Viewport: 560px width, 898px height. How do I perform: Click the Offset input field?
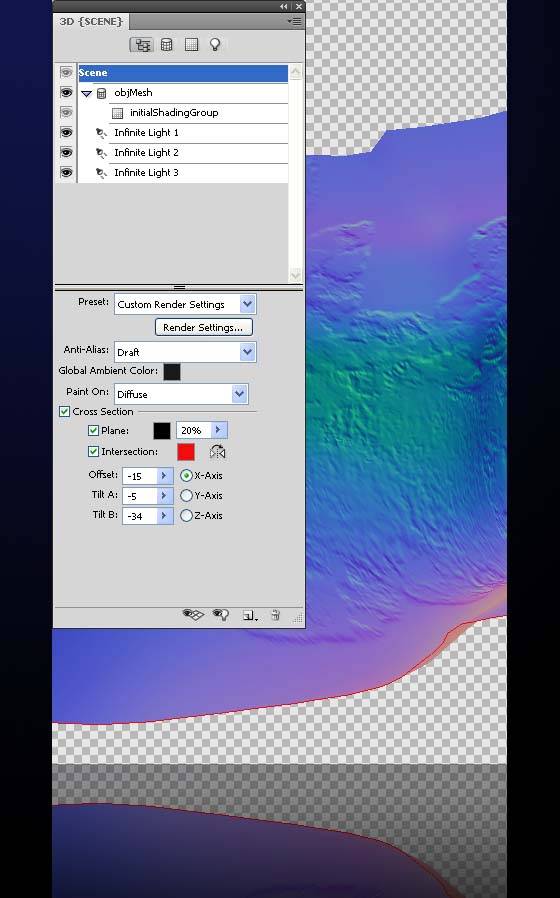pyautogui.click(x=140, y=476)
